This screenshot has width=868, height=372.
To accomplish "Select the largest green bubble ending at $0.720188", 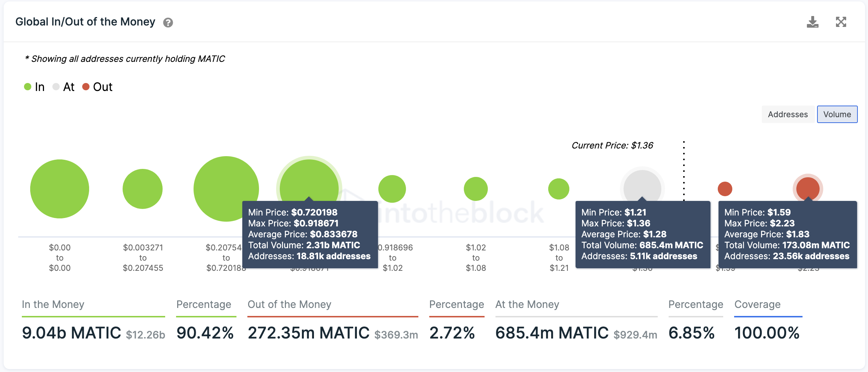I will click(x=226, y=189).
